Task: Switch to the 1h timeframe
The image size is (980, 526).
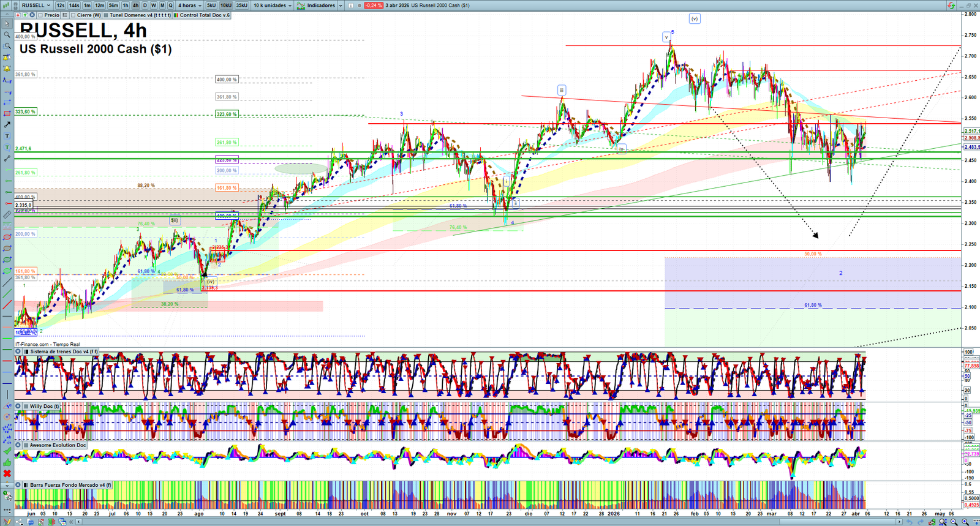Action: tap(126, 6)
